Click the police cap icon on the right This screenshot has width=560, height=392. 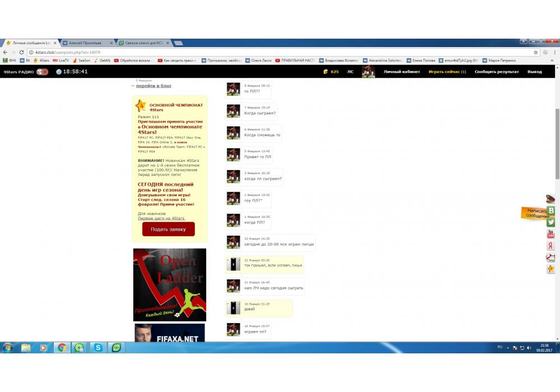tap(550, 199)
